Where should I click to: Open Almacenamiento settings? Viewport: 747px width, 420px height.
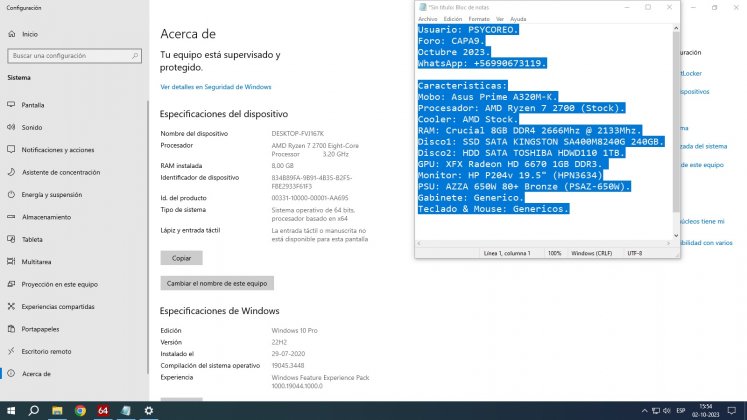46,217
